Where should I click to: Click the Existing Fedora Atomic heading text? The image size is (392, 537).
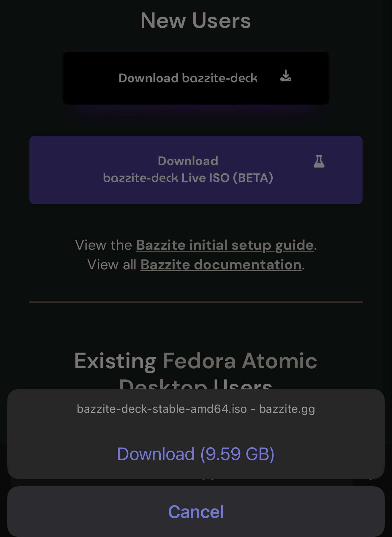(196, 361)
